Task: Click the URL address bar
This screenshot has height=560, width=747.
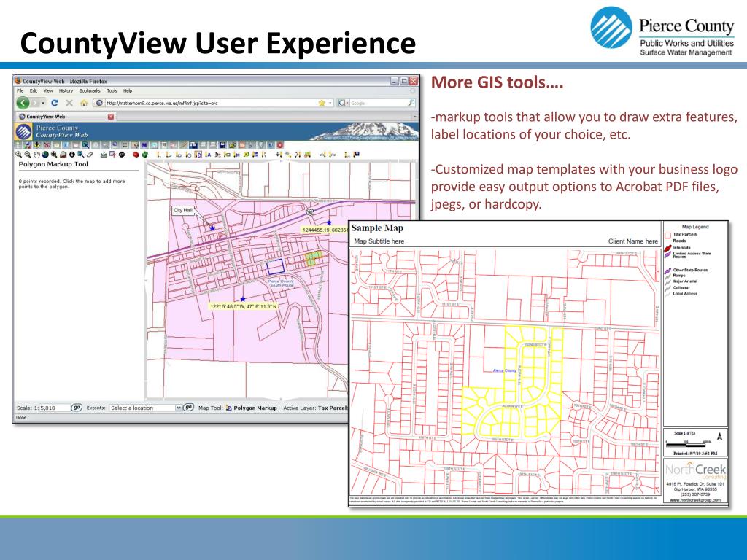Action: pyautogui.click(x=213, y=103)
